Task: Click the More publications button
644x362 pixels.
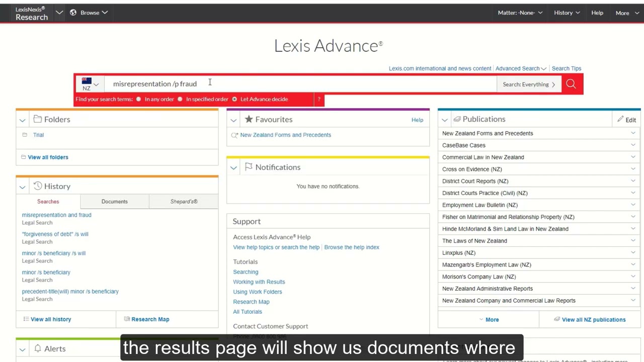Action: (x=489, y=319)
